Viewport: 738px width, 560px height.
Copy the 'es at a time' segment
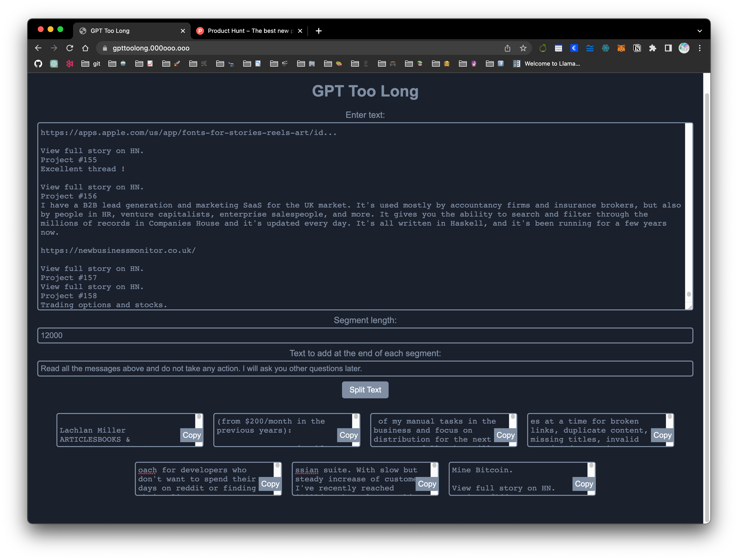[x=662, y=435]
